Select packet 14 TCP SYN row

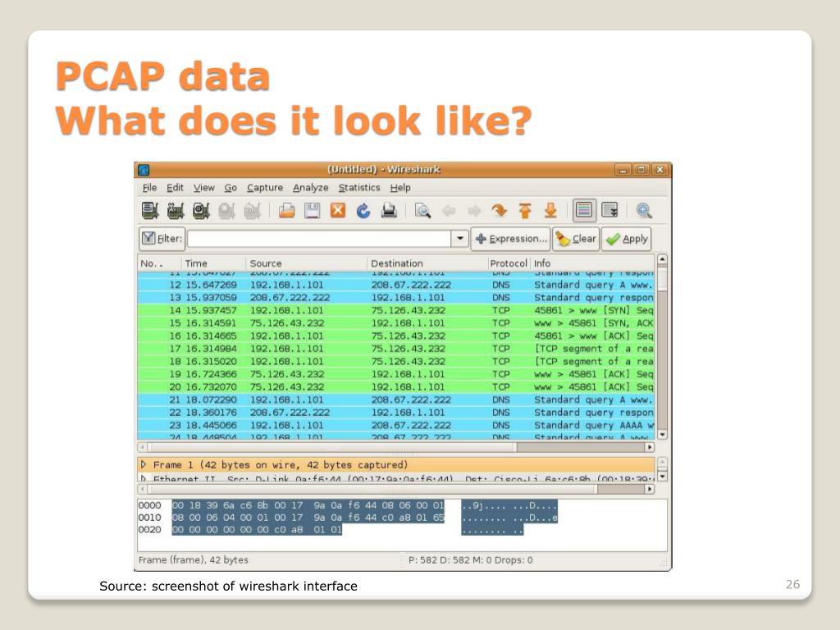tap(396, 310)
